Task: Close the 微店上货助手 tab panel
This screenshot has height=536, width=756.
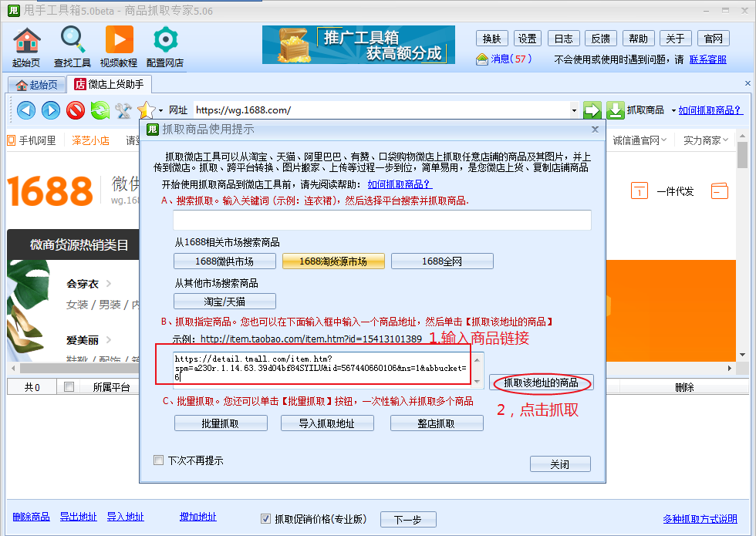Action: 748,83
